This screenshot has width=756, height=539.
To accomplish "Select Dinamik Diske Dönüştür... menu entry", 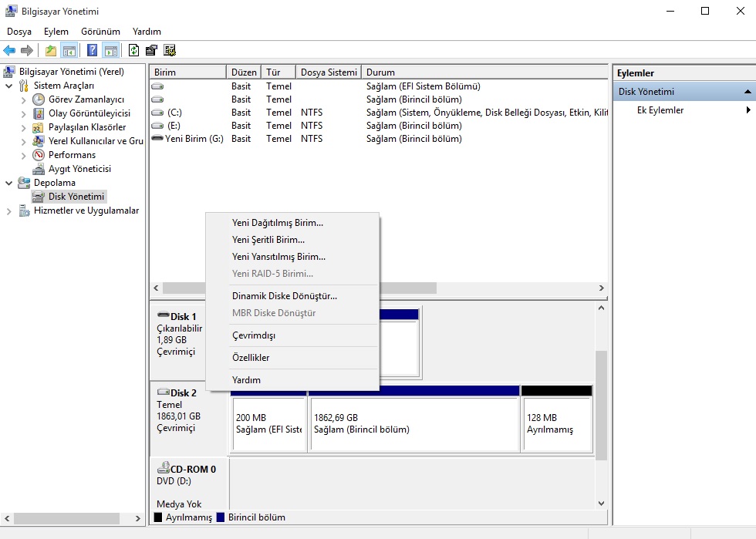I will click(x=292, y=296).
